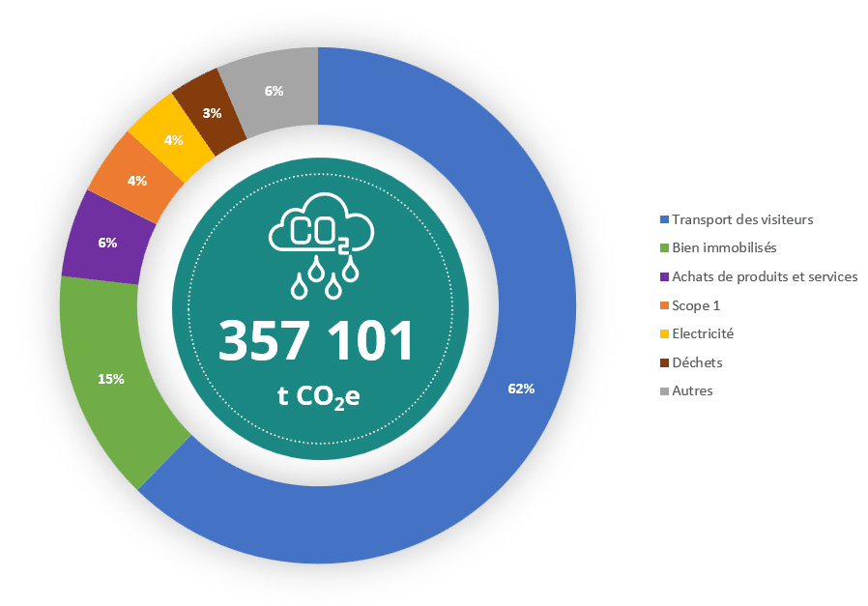Select the gray 6% Autres segment

tap(275, 90)
